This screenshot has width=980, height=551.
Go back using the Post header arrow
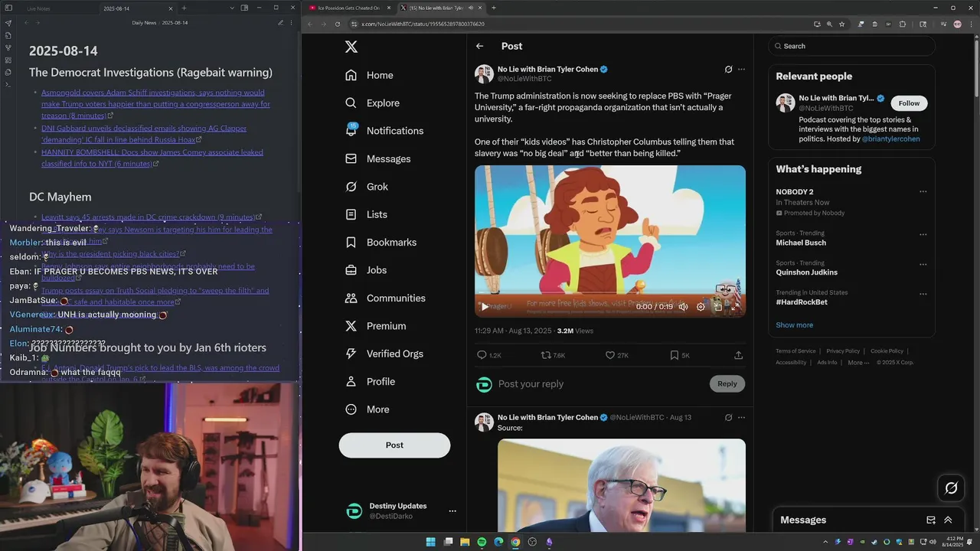point(480,47)
